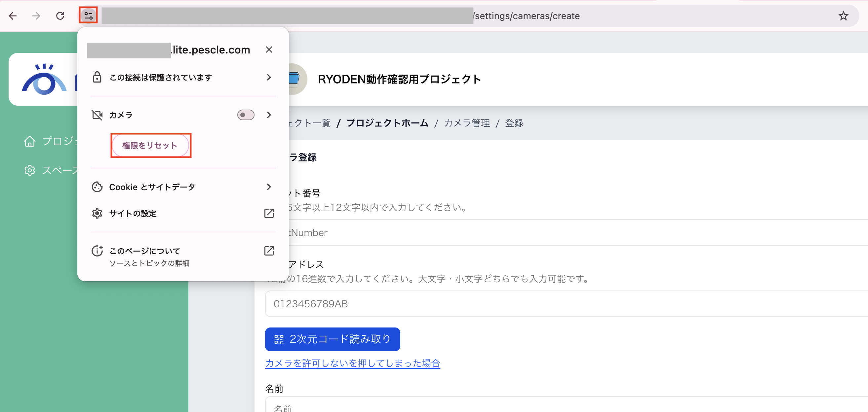868x412 pixels.
Task: Expand the カメラ permission options
Action: click(268, 115)
